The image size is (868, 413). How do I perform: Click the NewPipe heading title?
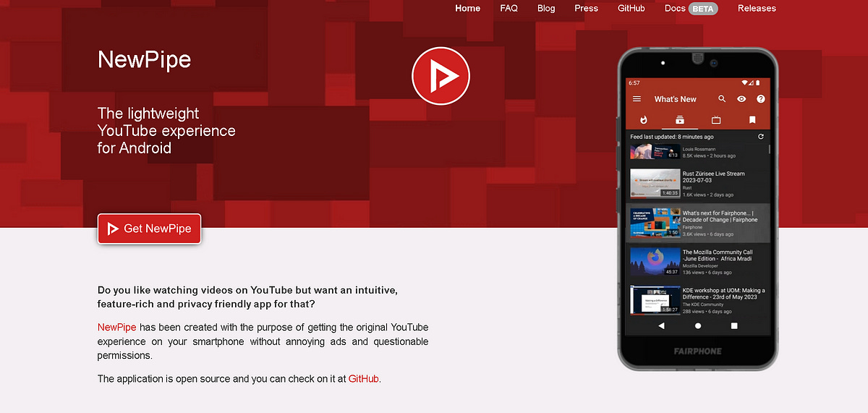tap(145, 59)
